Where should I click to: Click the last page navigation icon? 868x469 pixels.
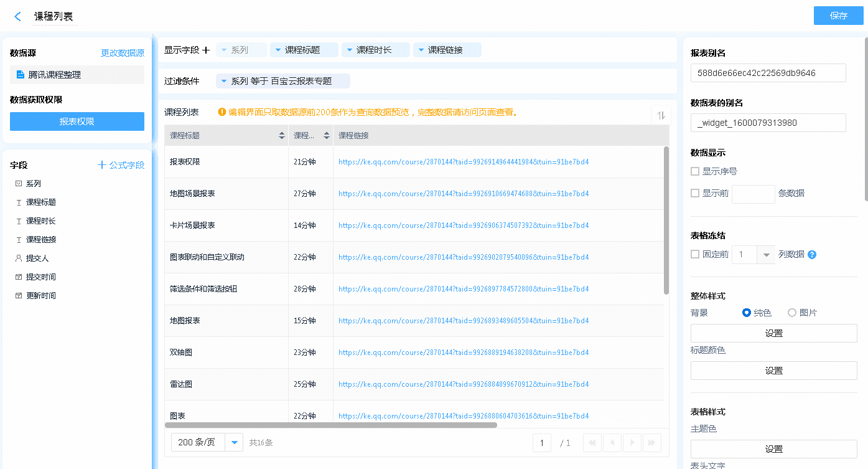coord(651,443)
